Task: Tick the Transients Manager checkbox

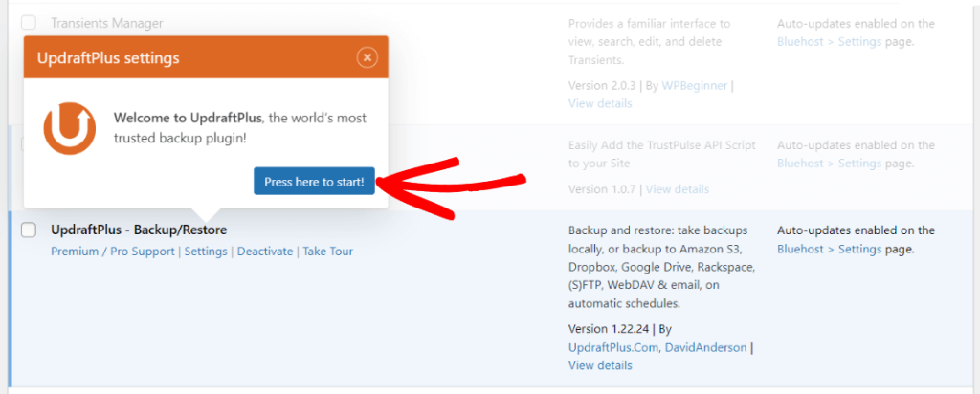Action: tap(29, 23)
